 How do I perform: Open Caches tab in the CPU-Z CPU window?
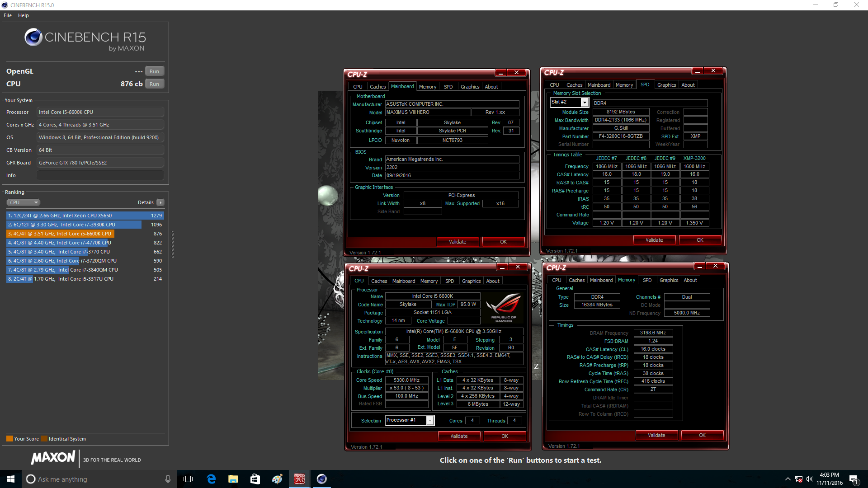[x=379, y=281]
